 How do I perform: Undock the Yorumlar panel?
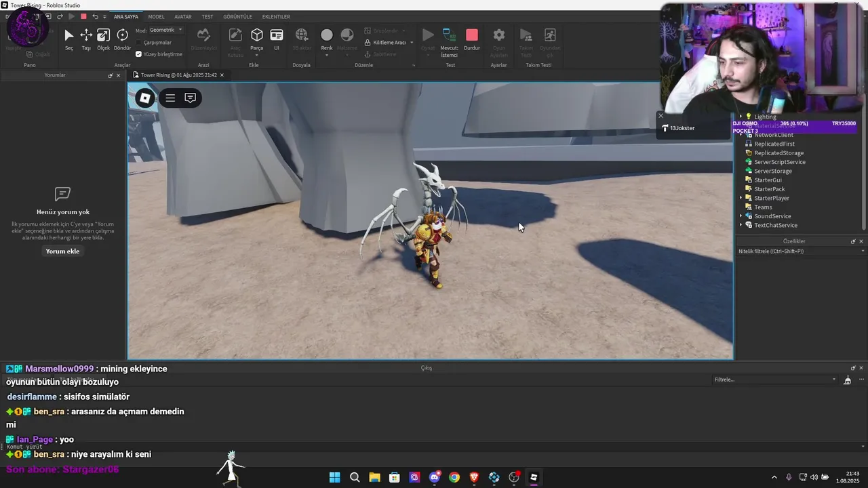pyautogui.click(x=111, y=75)
